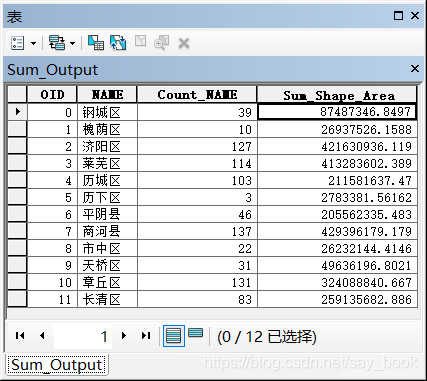427x381 pixels.
Task: Expand the Related Tables dropdown arrow
Action: [72, 43]
